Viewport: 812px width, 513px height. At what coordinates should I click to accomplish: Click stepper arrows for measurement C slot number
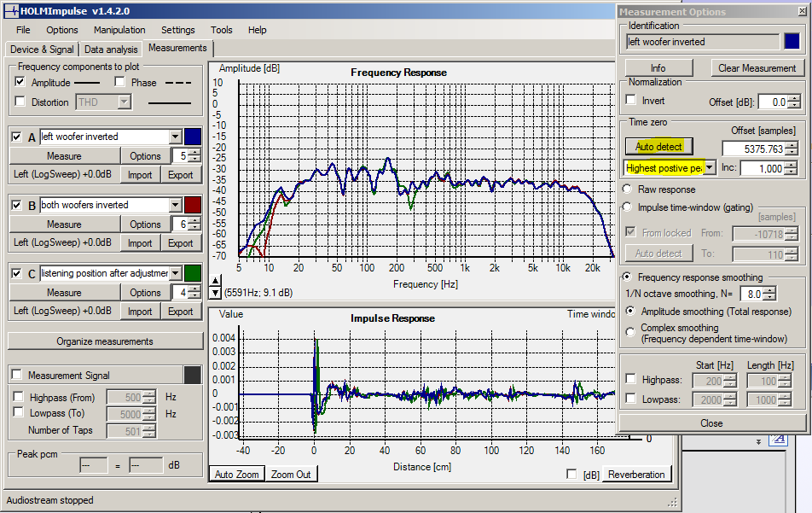pos(194,292)
